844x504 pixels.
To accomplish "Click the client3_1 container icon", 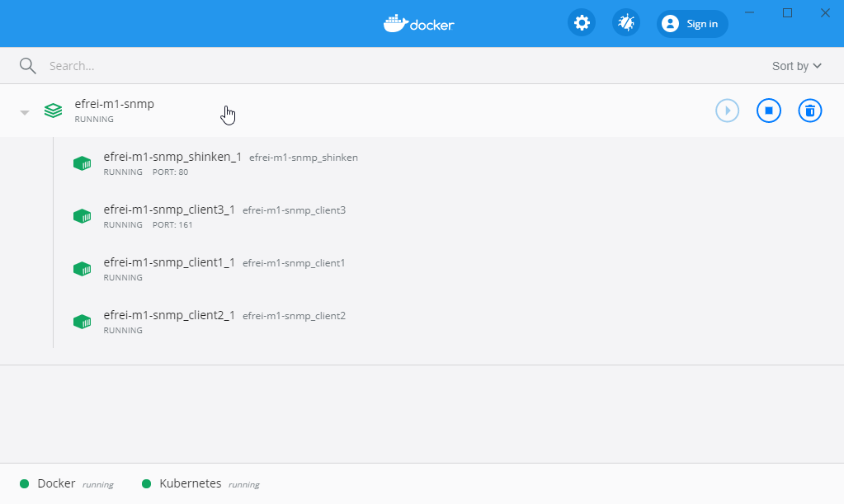I will pyautogui.click(x=83, y=216).
